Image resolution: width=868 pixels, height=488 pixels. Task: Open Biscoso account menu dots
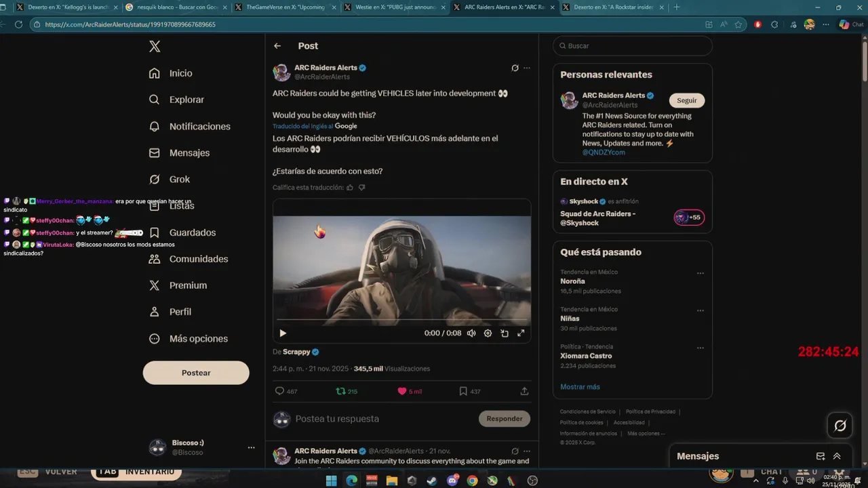[251, 447]
